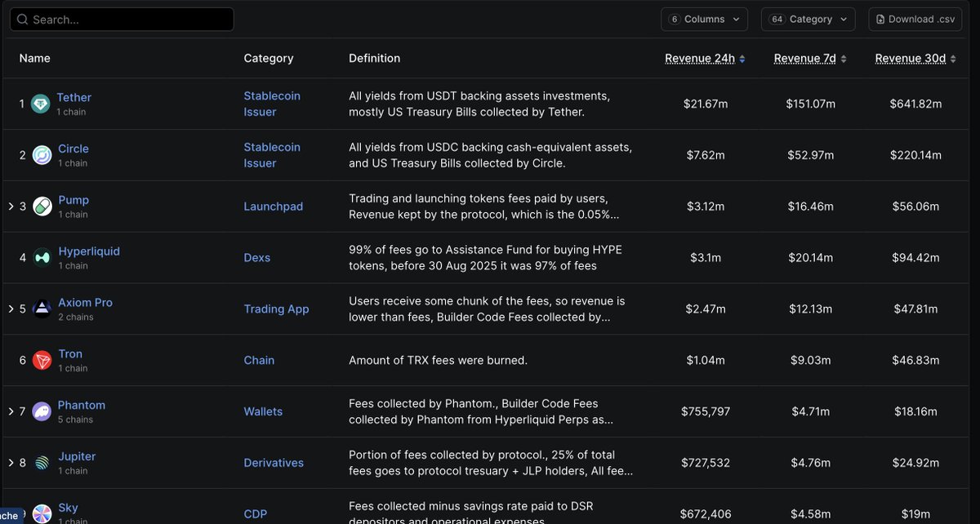Expand the Jupiter row
The height and width of the screenshot is (524, 980).
point(11,463)
